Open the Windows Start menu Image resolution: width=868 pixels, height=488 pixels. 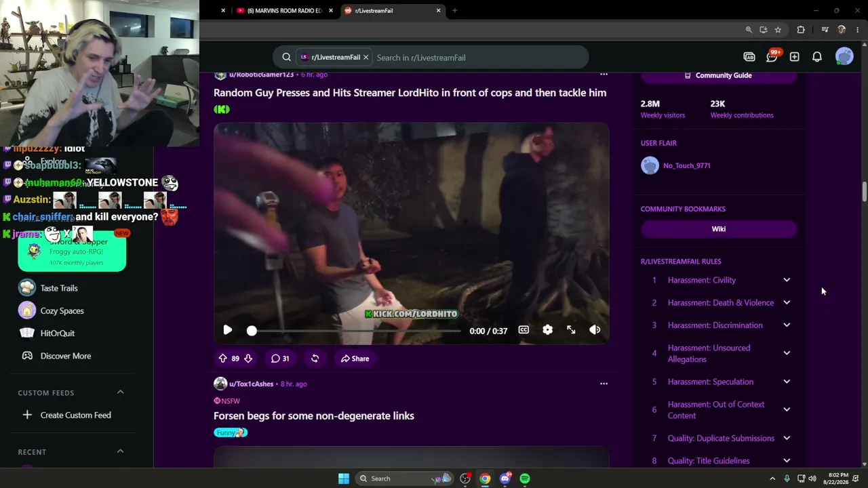coord(344,479)
